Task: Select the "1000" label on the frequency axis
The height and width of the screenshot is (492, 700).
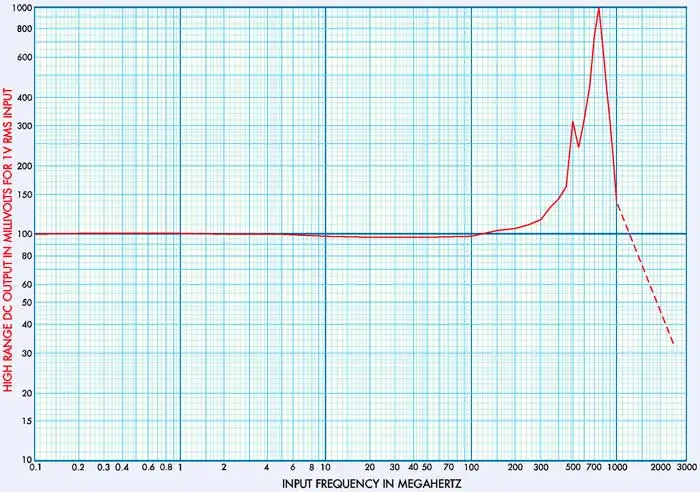Action: tap(617, 467)
